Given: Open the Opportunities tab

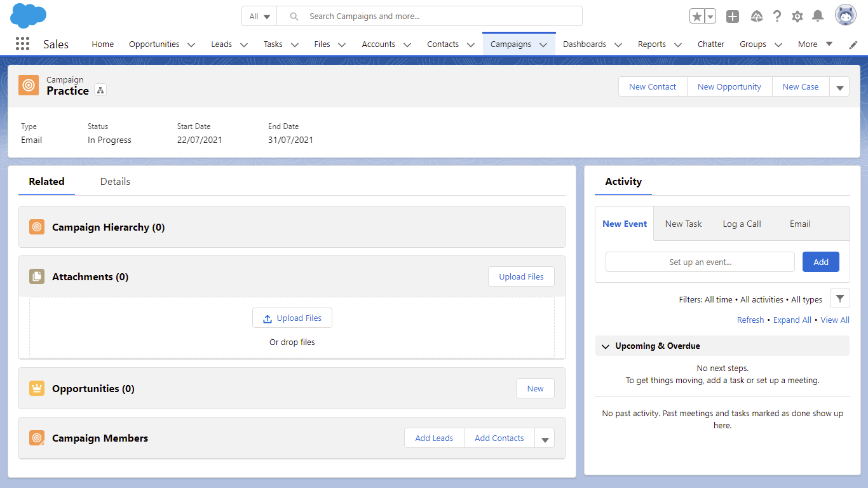Looking at the screenshot, I should [154, 44].
